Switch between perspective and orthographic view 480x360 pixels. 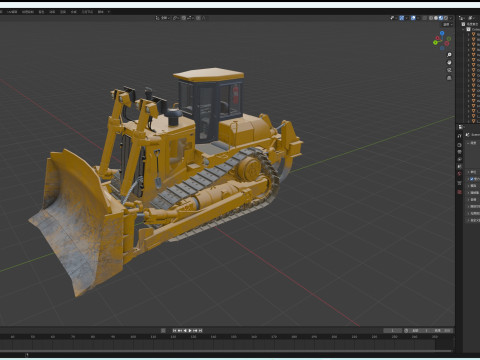tap(449, 78)
